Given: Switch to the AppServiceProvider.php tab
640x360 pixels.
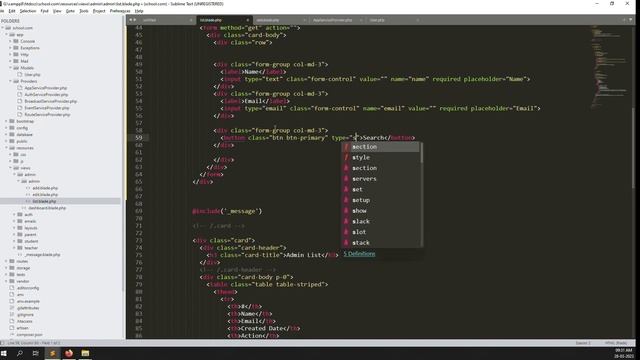Looking at the screenshot, I should (332, 20).
